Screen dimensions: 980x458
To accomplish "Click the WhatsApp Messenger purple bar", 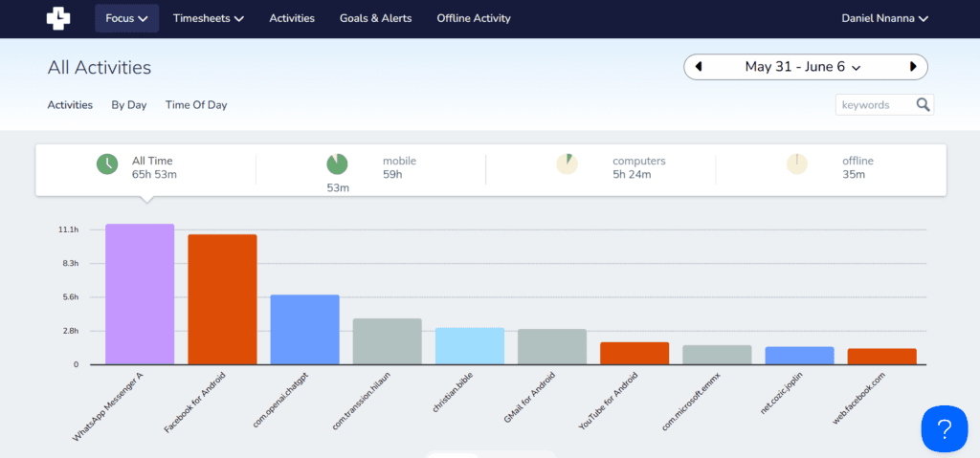I will pyautogui.click(x=140, y=294).
